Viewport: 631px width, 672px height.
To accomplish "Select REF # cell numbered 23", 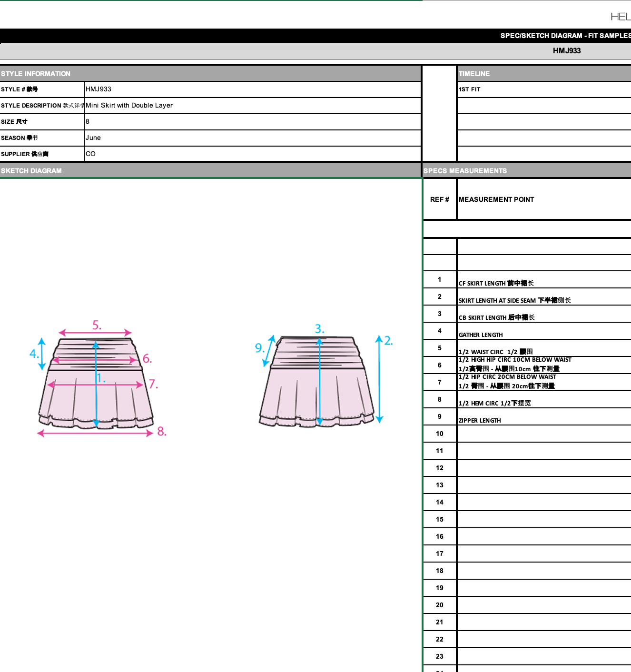I will coord(440,657).
